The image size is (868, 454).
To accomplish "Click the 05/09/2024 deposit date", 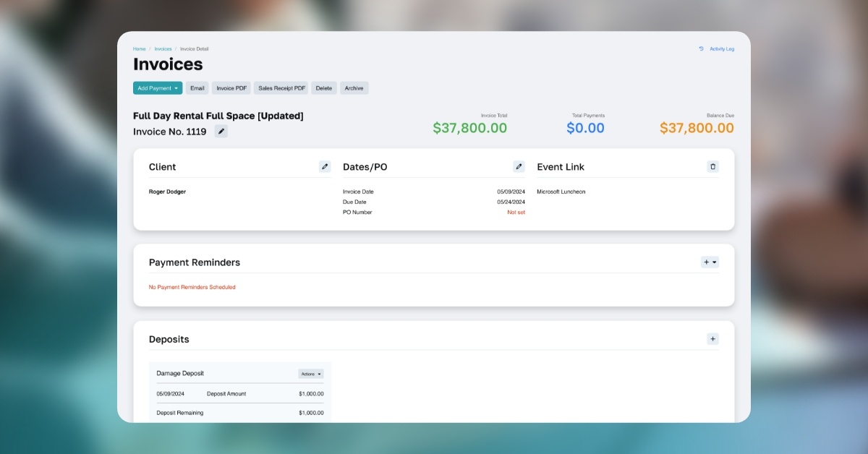I will tap(171, 394).
